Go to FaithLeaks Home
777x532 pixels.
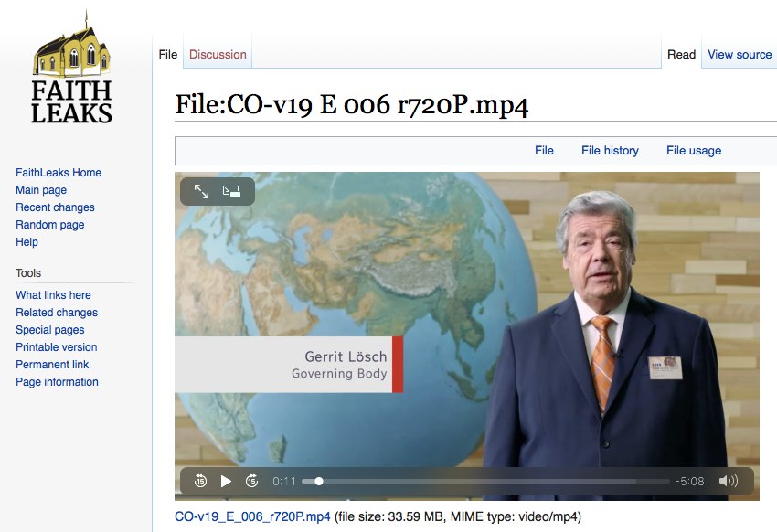point(59,173)
